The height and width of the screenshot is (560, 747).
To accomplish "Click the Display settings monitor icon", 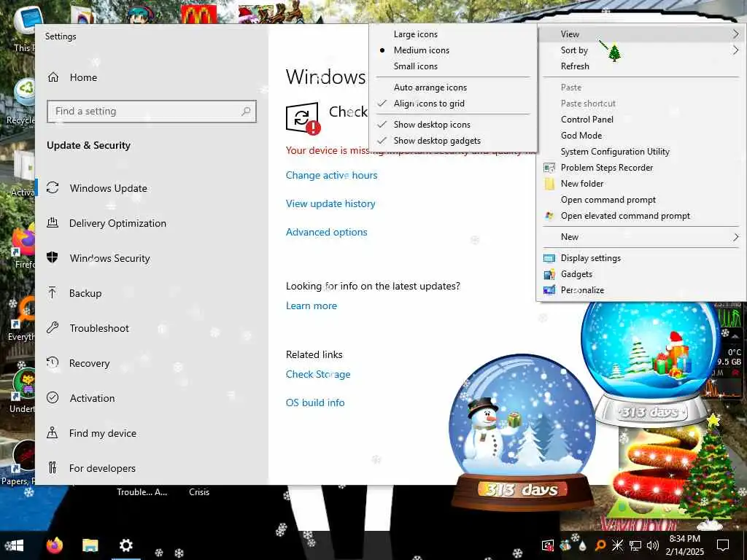I will click(549, 258).
